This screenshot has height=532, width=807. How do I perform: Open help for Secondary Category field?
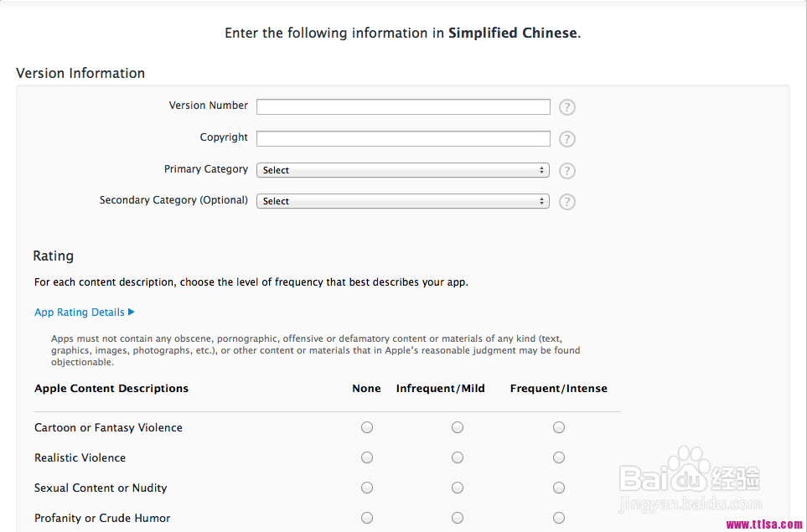point(567,202)
